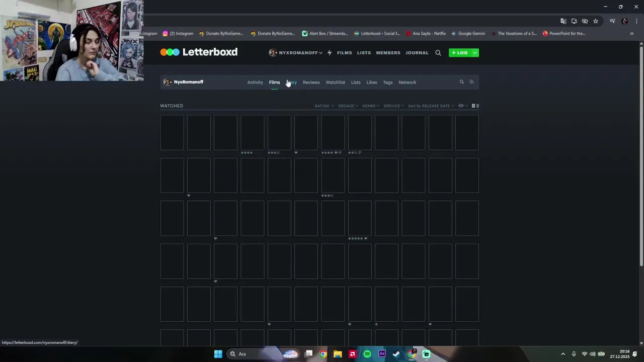Open the Decade filter dropdown
Image resolution: width=644 pixels, height=362 pixels.
coord(348,106)
